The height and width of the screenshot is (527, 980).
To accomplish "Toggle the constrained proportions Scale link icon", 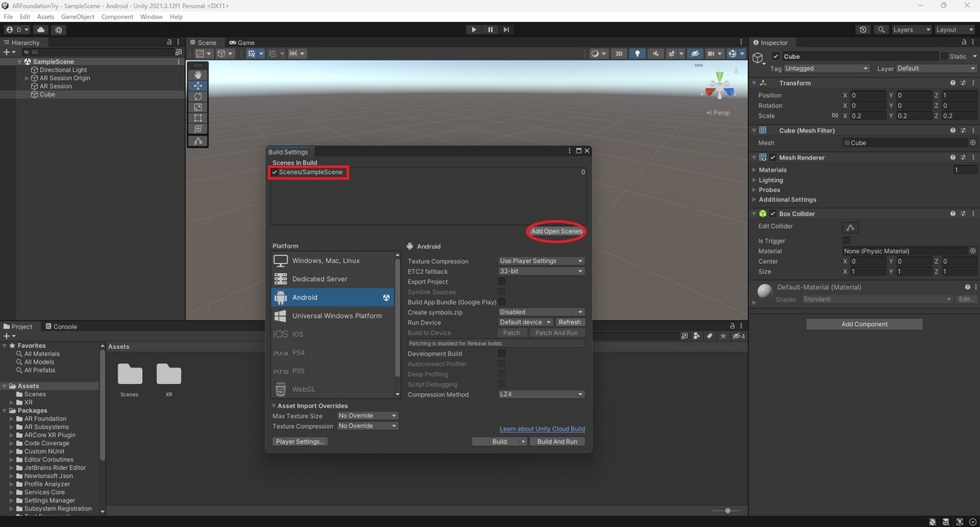I will click(x=834, y=116).
